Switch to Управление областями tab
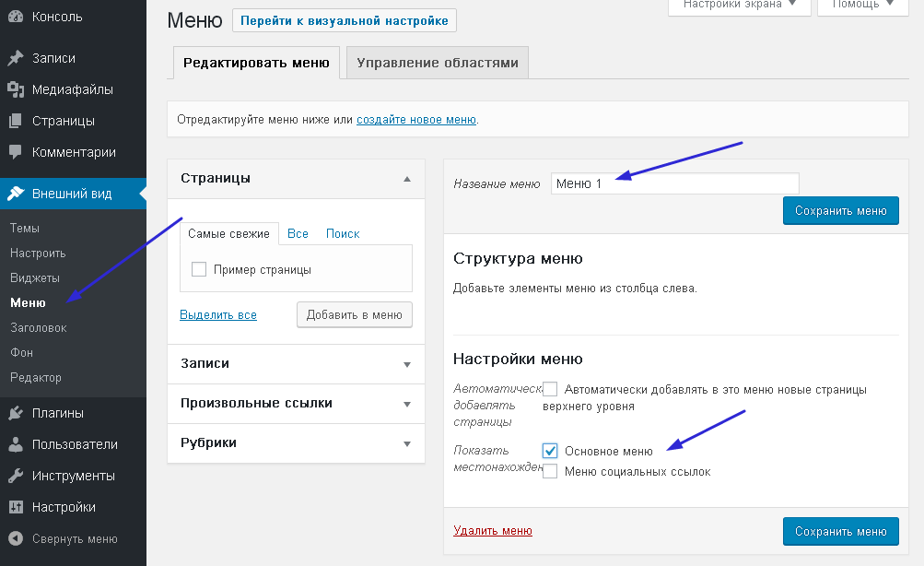 437,64
